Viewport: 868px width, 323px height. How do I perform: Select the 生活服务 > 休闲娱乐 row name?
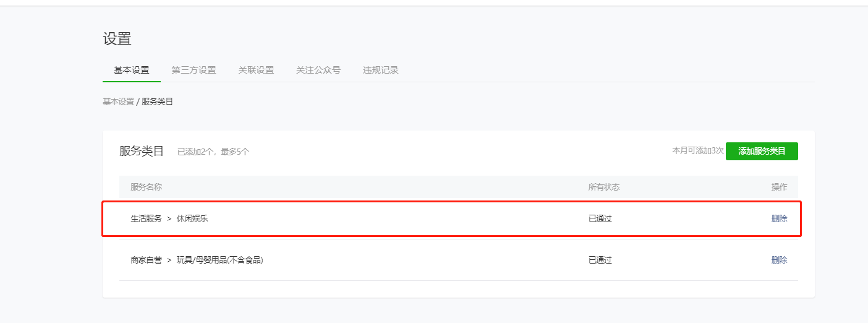169,218
